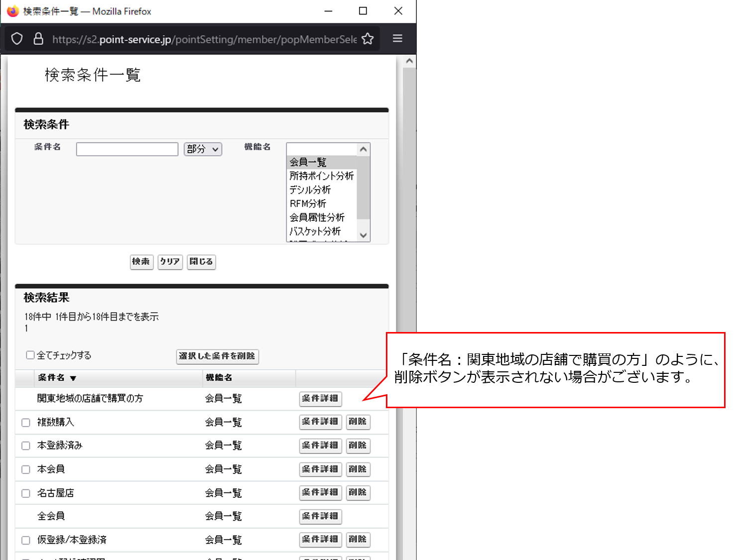Viewport: 737px width, 560px height.
Task: Enable the 全てチェックする checkbox
Action: pos(30,355)
